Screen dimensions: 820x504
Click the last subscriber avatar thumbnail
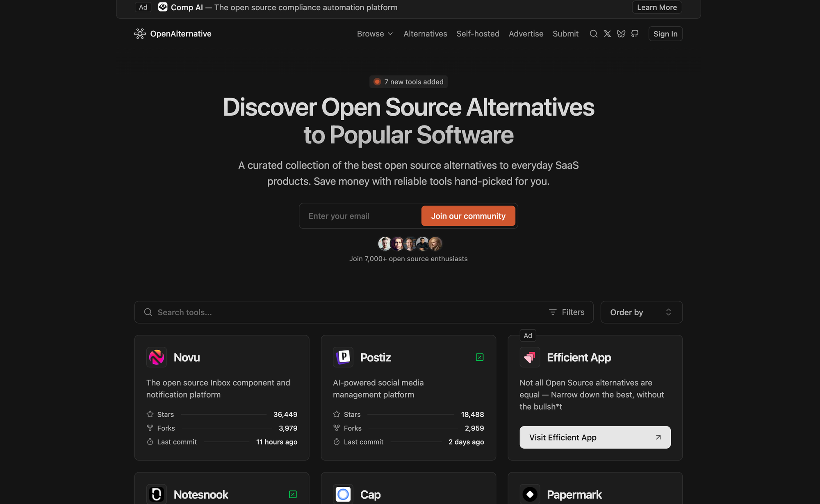tap(435, 244)
